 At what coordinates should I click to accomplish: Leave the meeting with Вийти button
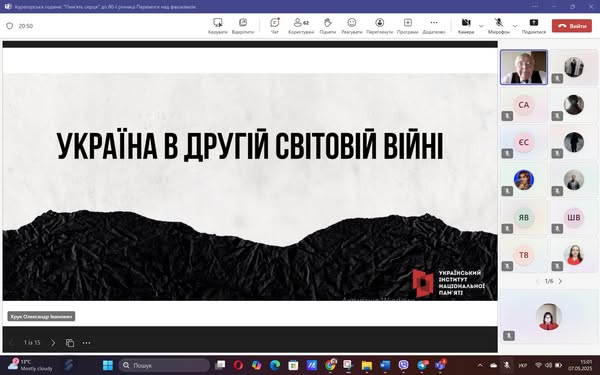[x=572, y=26]
